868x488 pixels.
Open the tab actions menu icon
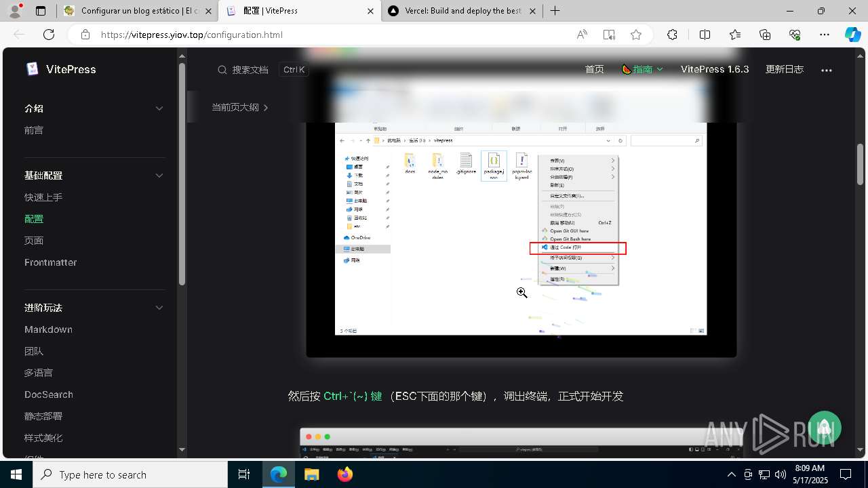click(41, 11)
